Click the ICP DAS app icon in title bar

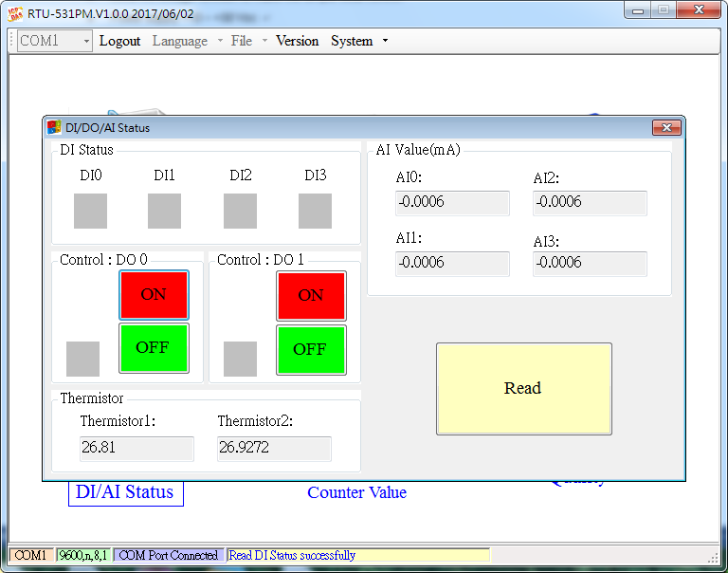[x=15, y=13]
